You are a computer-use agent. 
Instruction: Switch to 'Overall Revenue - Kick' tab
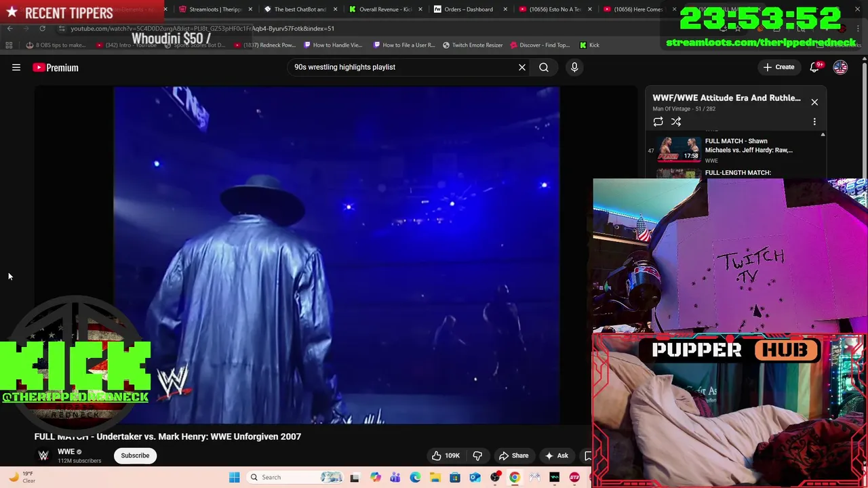384,9
